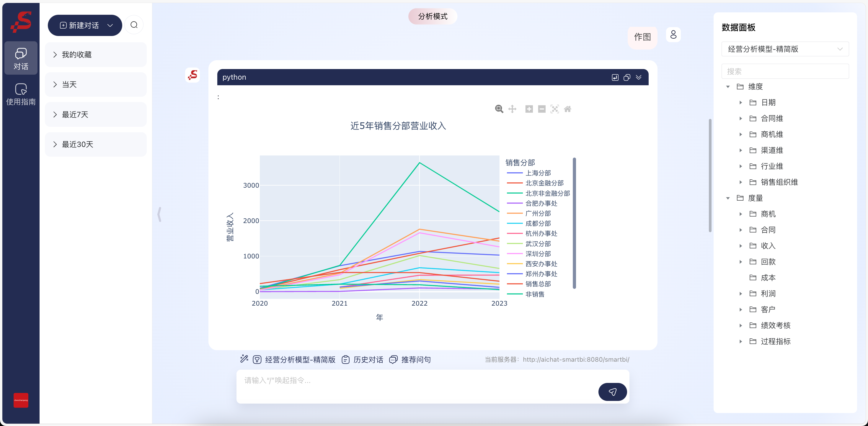Click the 分析模式 mode pill
Screen dimensions: 868x426
(433, 16)
